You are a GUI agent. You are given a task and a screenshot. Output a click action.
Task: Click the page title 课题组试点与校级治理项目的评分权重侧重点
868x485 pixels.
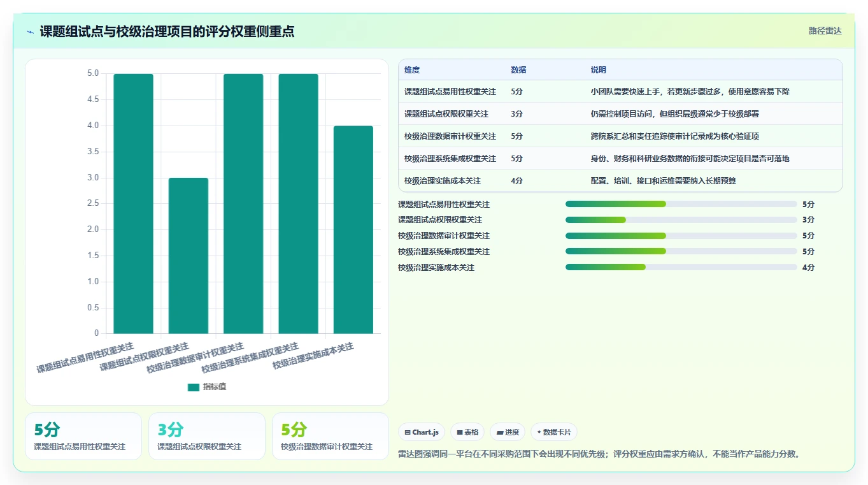pos(167,32)
